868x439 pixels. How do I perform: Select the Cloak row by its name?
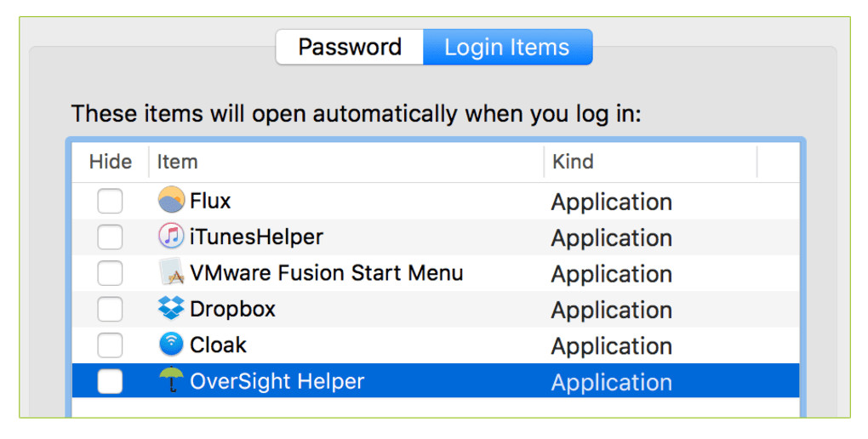[x=218, y=345]
